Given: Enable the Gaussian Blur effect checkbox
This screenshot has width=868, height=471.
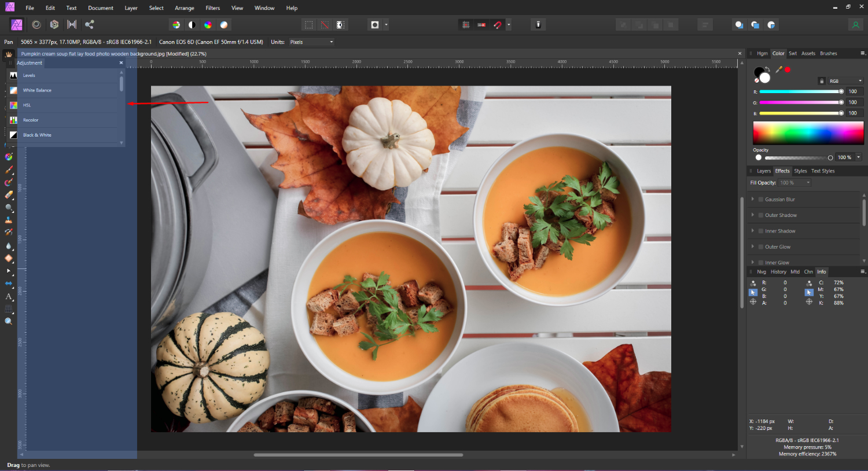Looking at the screenshot, I should pyautogui.click(x=761, y=199).
